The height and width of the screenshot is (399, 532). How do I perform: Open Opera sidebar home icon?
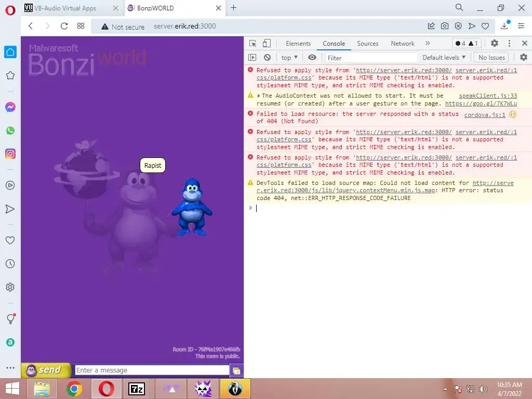tap(10, 52)
